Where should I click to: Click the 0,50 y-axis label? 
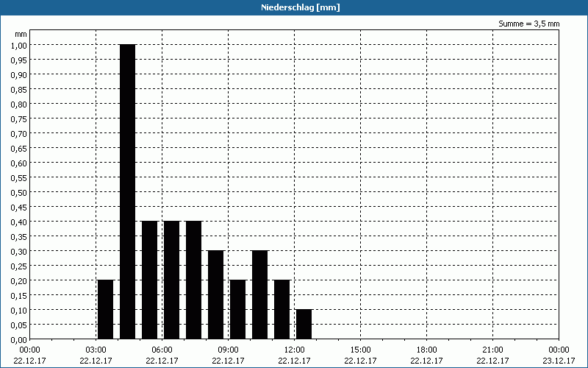tap(19, 192)
